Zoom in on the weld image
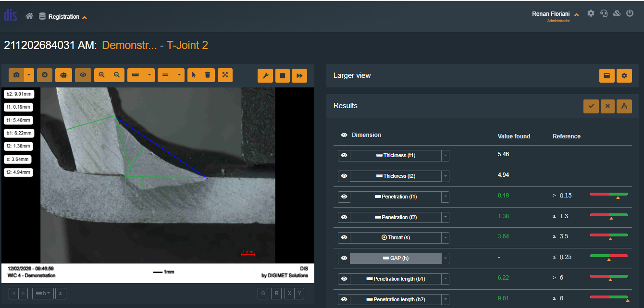The width and height of the screenshot is (644, 308). pos(101,75)
